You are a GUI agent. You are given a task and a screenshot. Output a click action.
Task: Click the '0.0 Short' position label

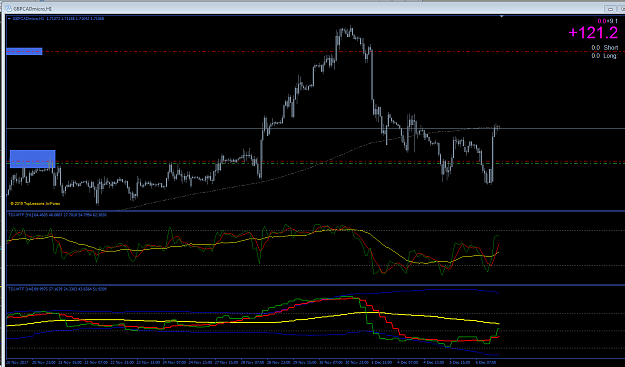click(x=604, y=48)
